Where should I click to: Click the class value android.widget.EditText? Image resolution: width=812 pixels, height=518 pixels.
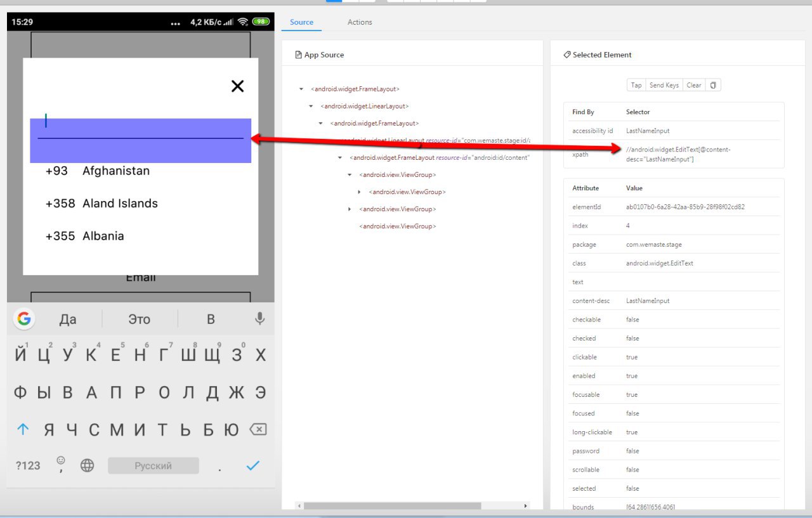click(660, 263)
